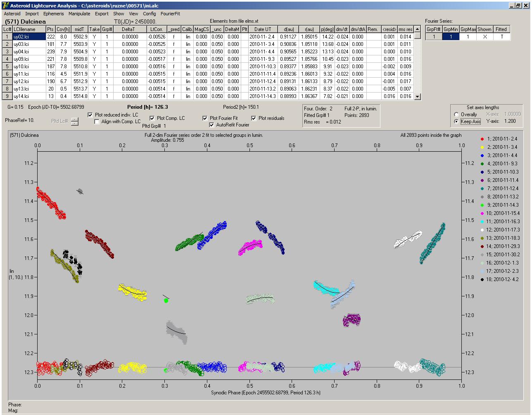This screenshot has width=532, height=415.
Task: Toggle Plot Fourier Fit checkbox
Action: (x=205, y=118)
